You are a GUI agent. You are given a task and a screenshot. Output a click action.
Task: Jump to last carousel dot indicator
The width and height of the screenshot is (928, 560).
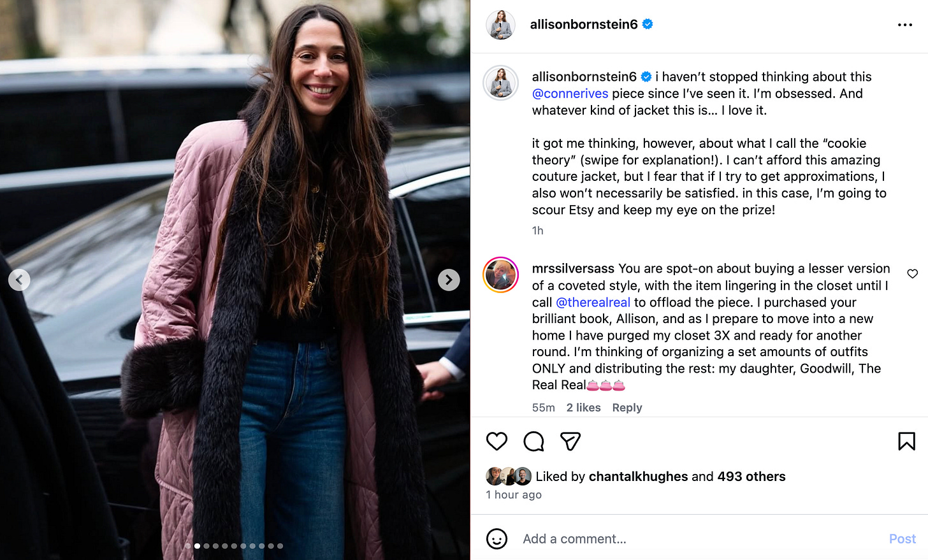coord(280,546)
